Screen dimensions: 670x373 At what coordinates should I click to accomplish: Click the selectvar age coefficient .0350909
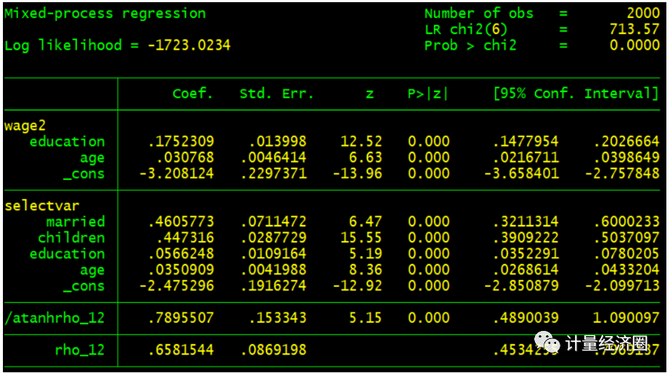(181, 270)
